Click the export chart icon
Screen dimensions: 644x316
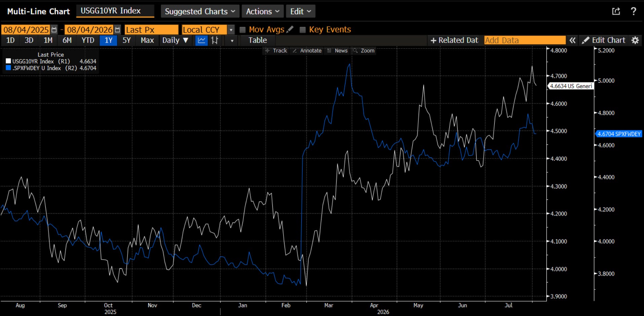tap(616, 11)
